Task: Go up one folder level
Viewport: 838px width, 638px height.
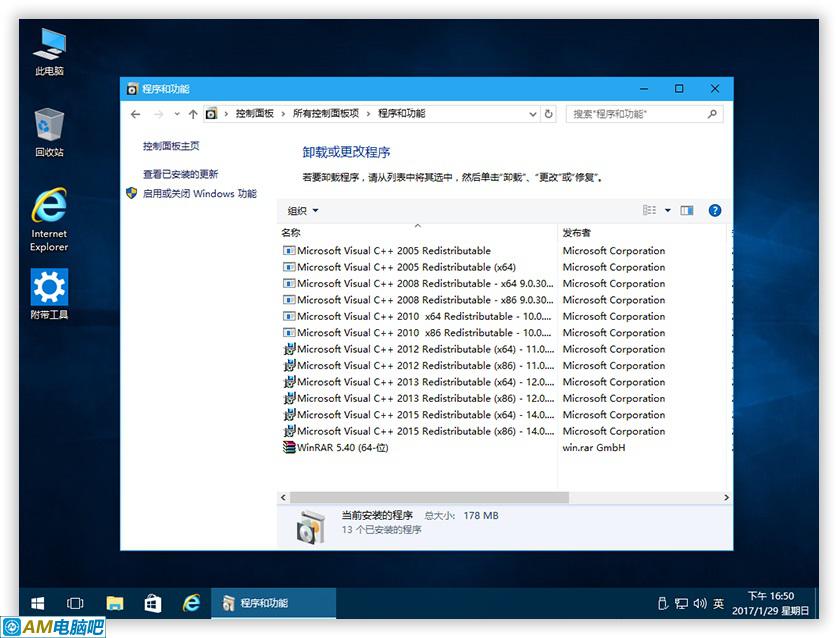Action: [193, 114]
